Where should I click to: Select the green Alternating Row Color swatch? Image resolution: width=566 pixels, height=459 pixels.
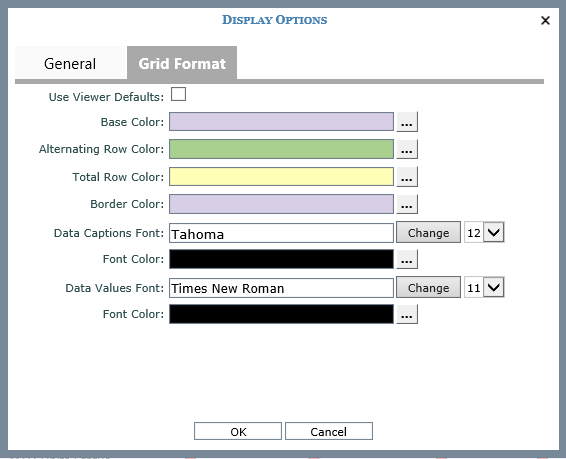(x=281, y=149)
